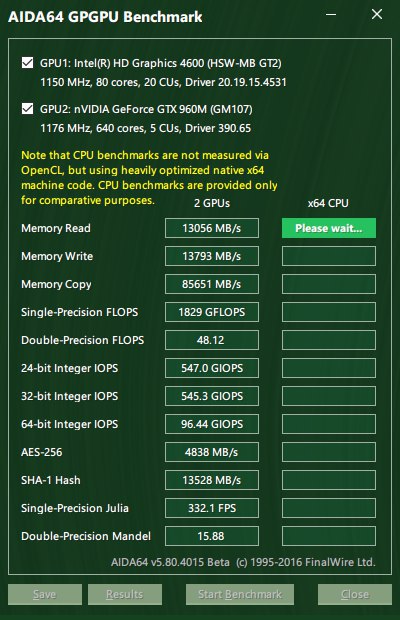
Task: Select the Double-Precision FLOPS 48.12 value
Action: pos(212,340)
